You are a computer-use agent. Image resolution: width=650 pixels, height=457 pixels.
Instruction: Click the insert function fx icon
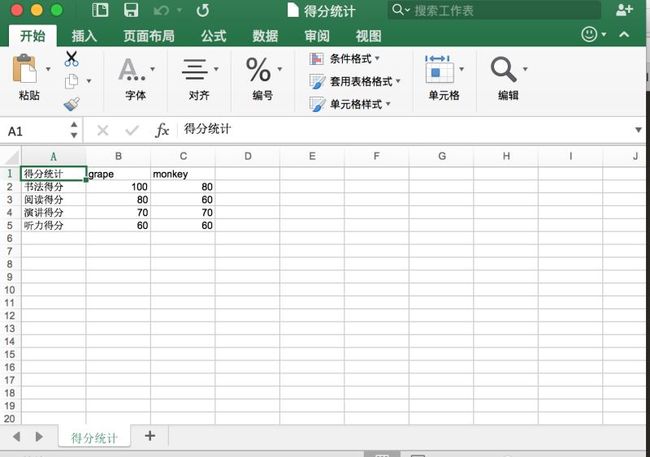(x=162, y=131)
